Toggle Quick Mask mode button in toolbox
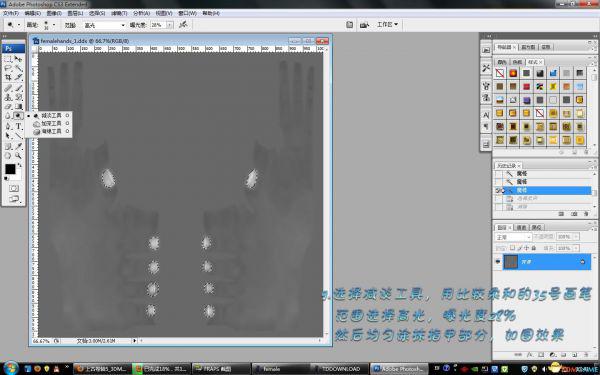The height and width of the screenshot is (375, 600). point(13,188)
